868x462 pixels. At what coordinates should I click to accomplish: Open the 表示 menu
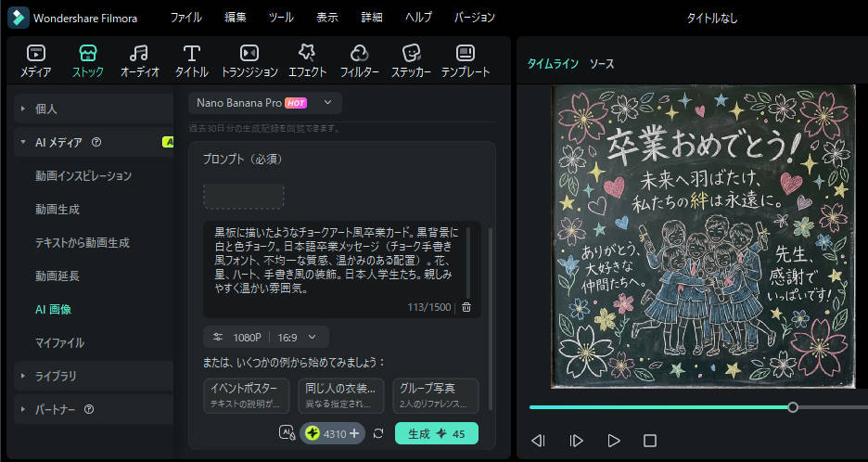click(327, 18)
